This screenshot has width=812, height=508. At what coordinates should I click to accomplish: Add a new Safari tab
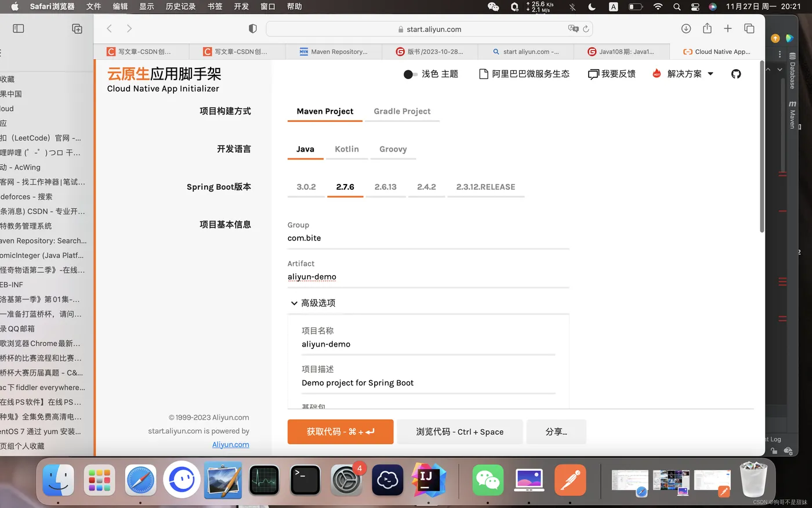(x=728, y=28)
